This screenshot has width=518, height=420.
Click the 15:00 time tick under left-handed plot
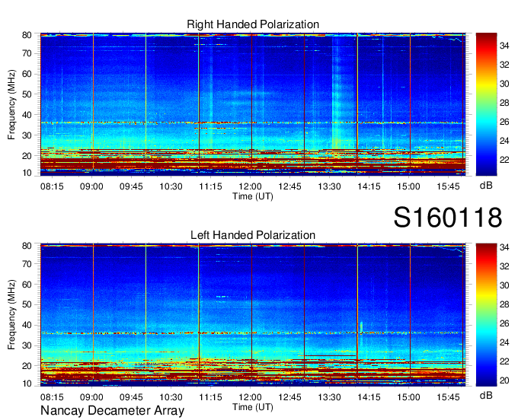click(x=408, y=397)
